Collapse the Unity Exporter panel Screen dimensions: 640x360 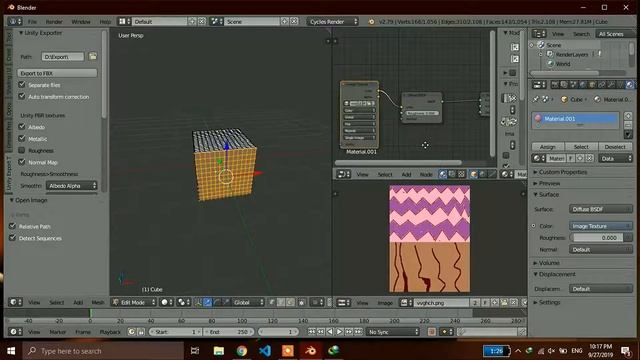coord(21,33)
